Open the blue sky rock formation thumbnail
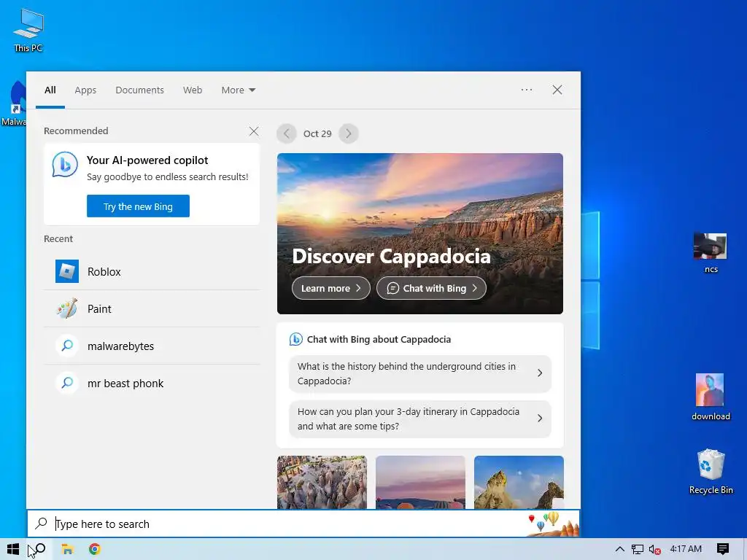The height and width of the screenshot is (560, 747). [x=519, y=483]
